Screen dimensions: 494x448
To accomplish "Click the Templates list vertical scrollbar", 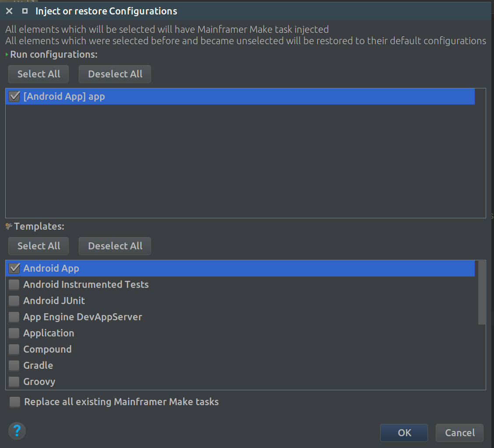I will 481,293.
